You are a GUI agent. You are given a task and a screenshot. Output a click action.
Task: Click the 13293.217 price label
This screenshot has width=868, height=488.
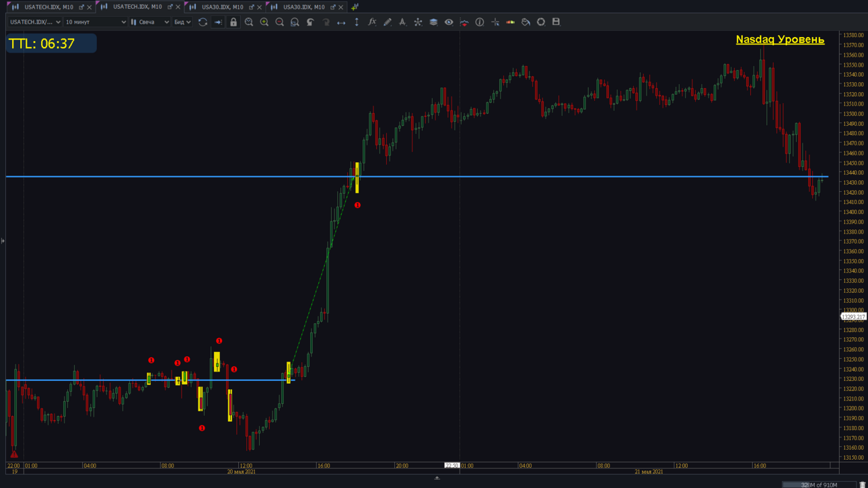pos(853,316)
